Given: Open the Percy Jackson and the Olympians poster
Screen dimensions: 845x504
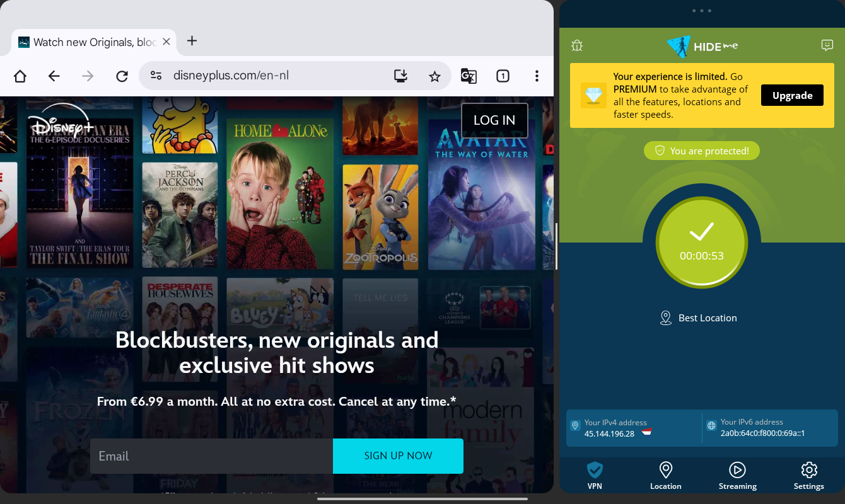Looking at the screenshot, I should 180,215.
